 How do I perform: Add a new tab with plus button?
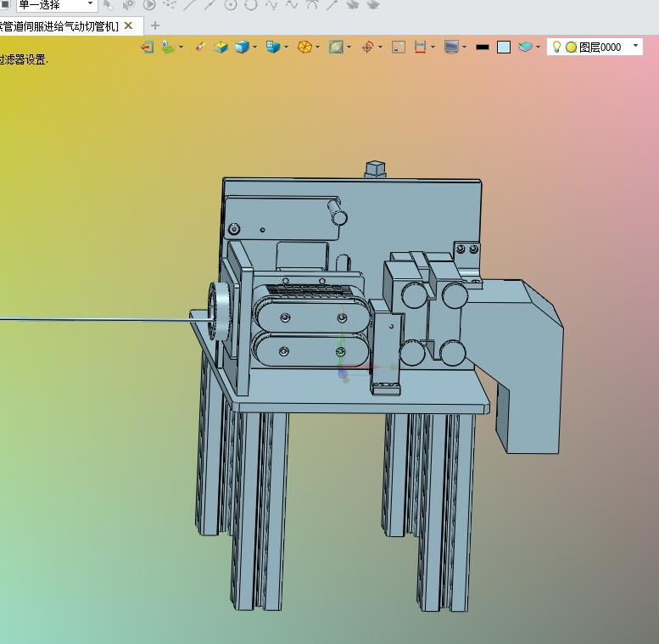pyautogui.click(x=154, y=25)
